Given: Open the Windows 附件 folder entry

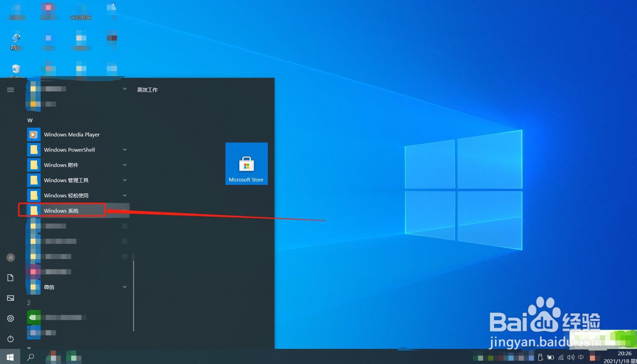Looking at the screenshot, I should (78, 165).
